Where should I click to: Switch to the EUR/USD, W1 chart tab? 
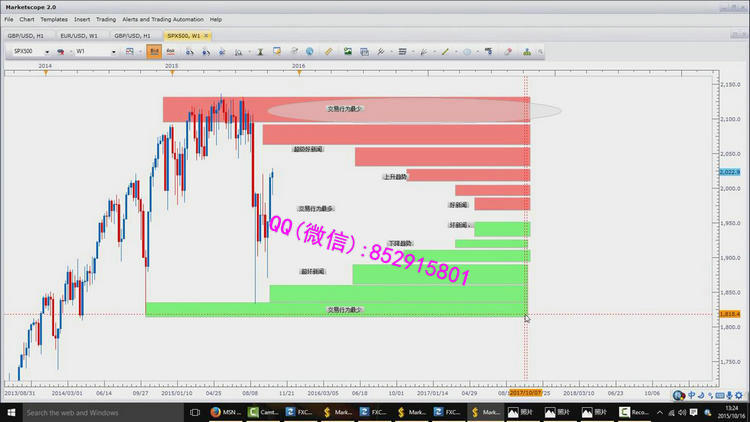79,35
